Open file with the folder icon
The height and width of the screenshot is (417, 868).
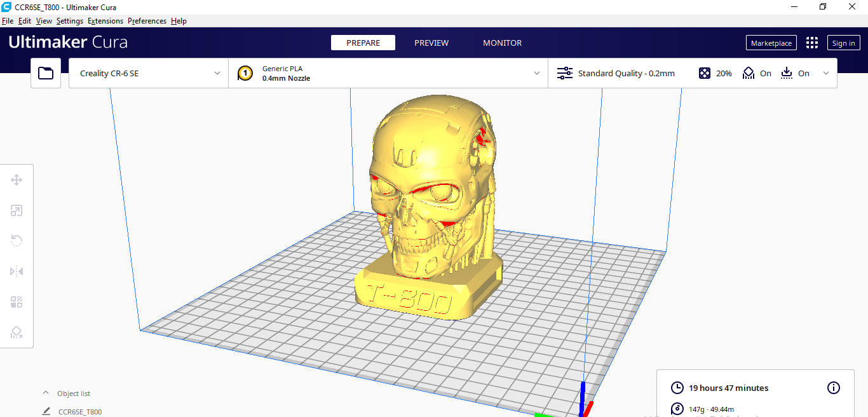click(46, 73)
